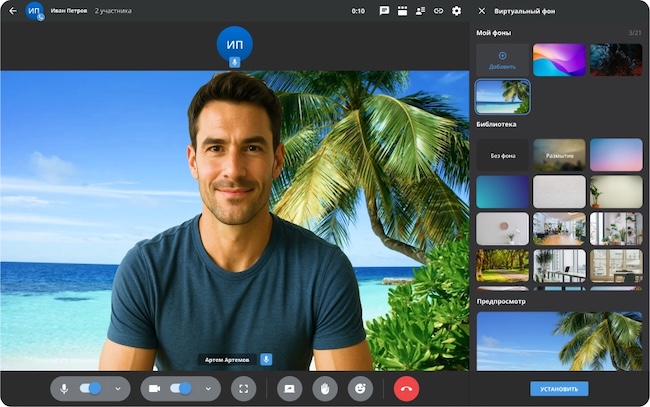Enter fullscreen mode
This screenshot has width=650, height=407.
pyautogui.click(x=243, y=388)
